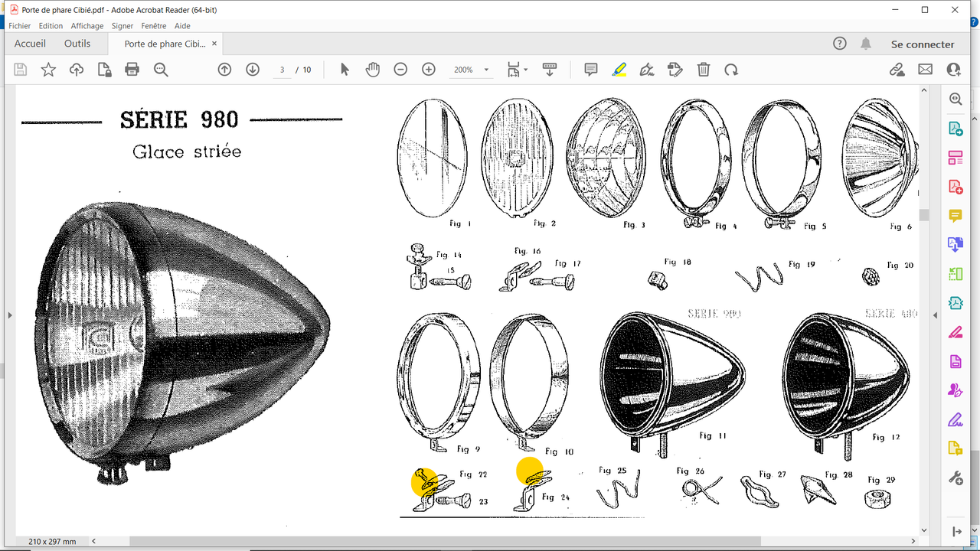The height and width of the screenshot is (551, 980).
Task: Add a sticky note comment
Action: click(x=591, y=70)
